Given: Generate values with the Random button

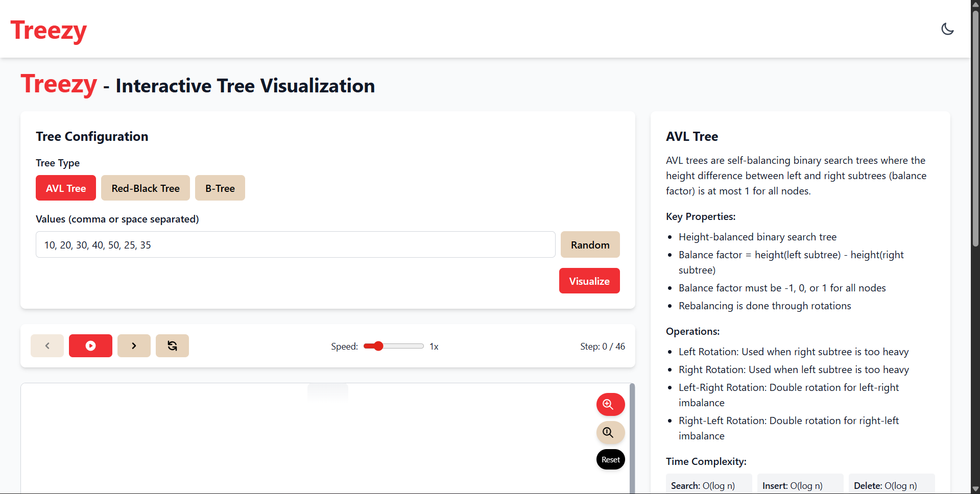Looking at the screenshot, I should point(590,245).
